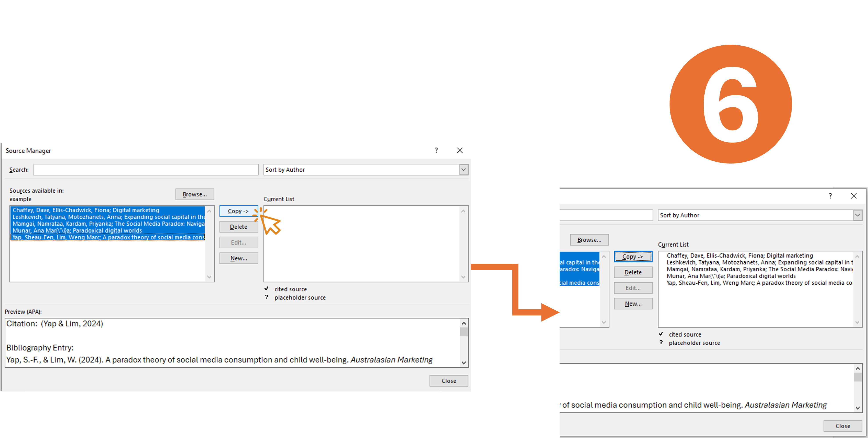Click the Browse... button in right dialog

point(589,240)
